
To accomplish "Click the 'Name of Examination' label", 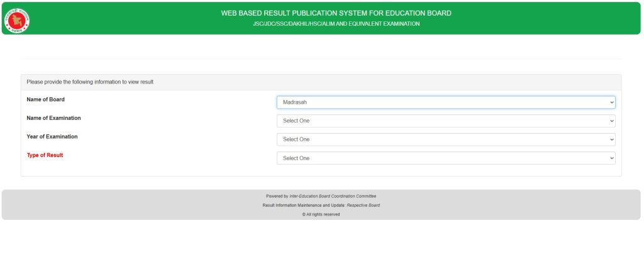I will coord(54,118).
